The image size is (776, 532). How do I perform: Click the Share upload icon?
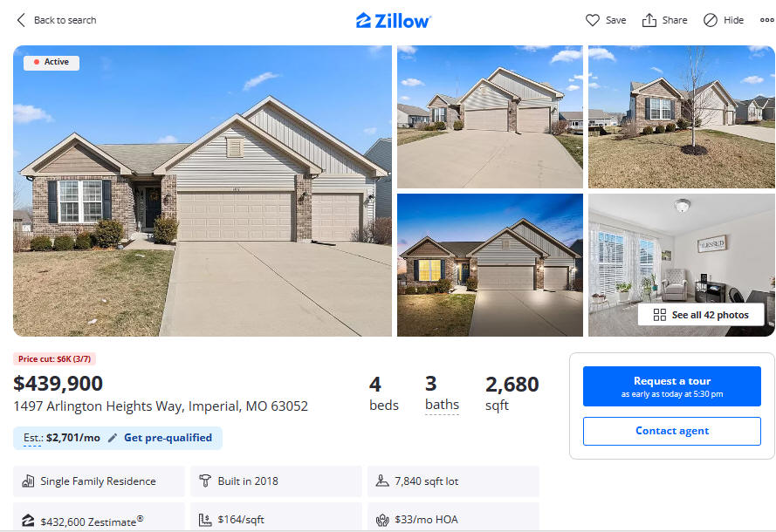tap(649, 20)
